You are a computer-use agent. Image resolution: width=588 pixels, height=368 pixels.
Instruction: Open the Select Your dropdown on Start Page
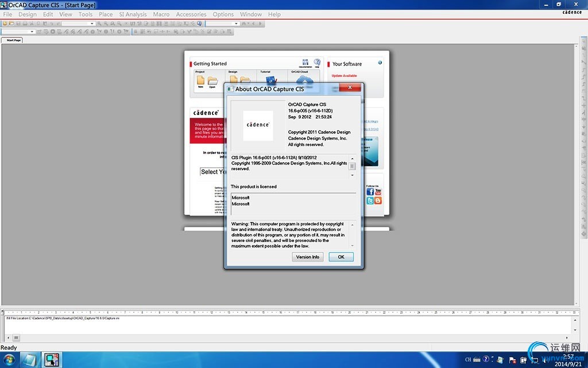(x=212, y=171)
